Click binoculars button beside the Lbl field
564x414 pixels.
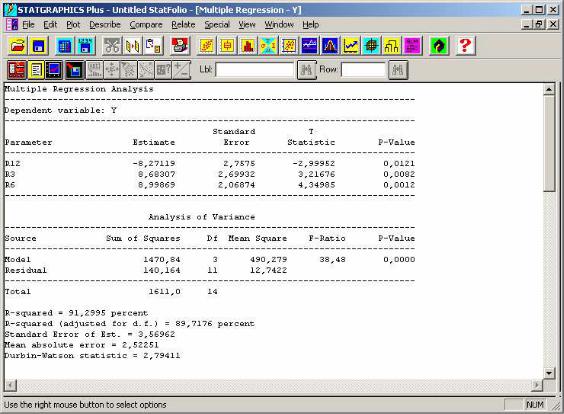pyautogui.click(x=306, y=70)
